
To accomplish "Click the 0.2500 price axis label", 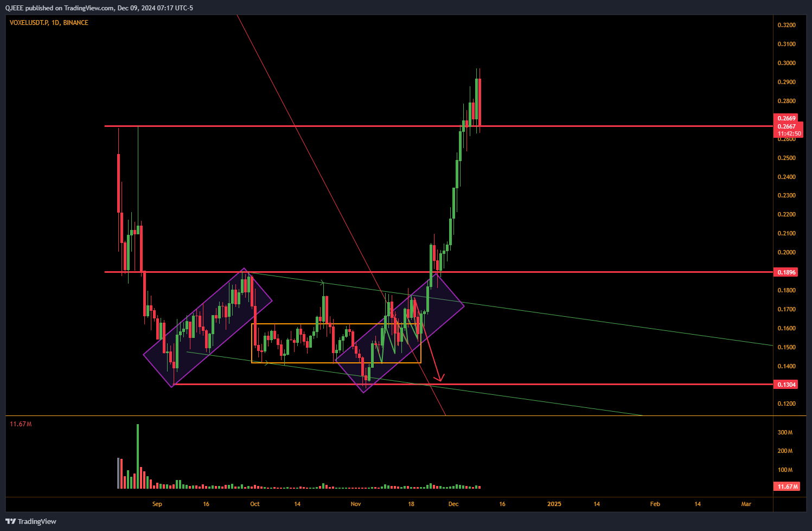I will [x=787, y=158].
